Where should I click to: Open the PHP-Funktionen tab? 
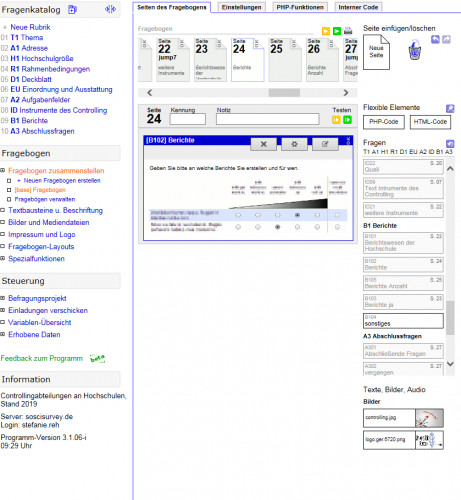tap(300, 7)
